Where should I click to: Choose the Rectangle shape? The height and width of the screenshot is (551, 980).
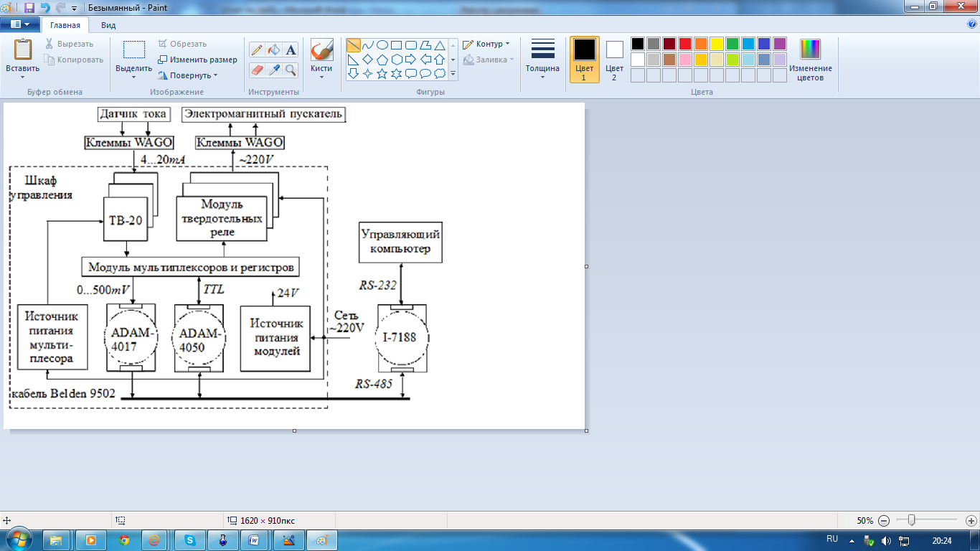396,45
